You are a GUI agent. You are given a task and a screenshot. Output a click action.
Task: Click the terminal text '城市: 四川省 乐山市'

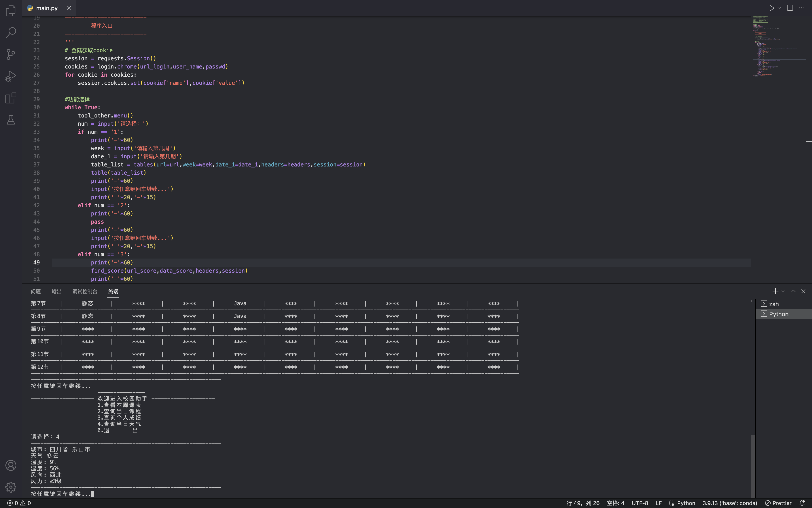click(60, 449)
